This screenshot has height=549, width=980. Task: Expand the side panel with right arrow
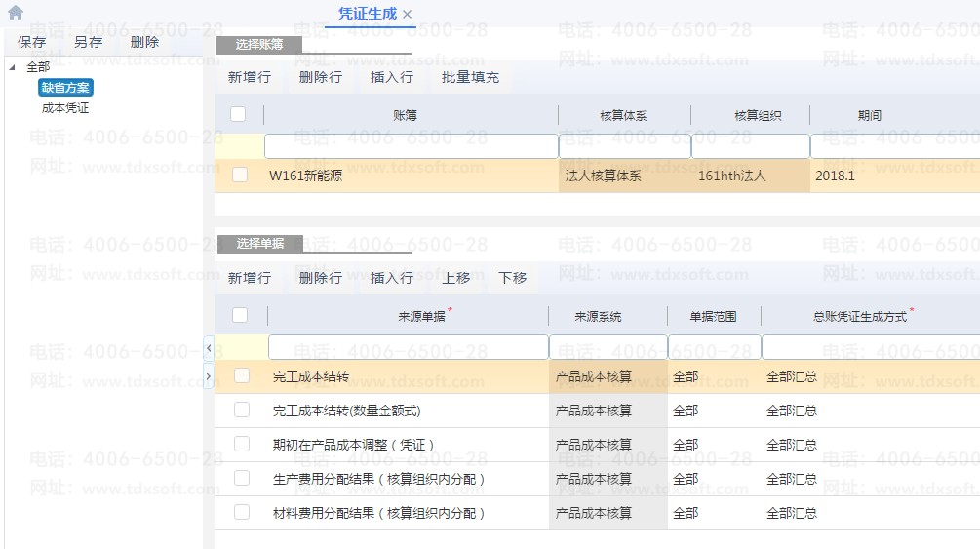(208, 375)
